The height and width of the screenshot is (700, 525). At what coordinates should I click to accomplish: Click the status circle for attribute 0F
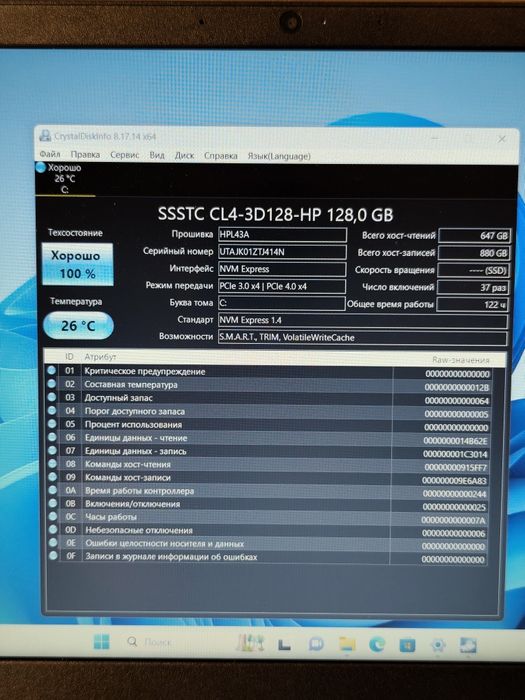coord(53,555)
